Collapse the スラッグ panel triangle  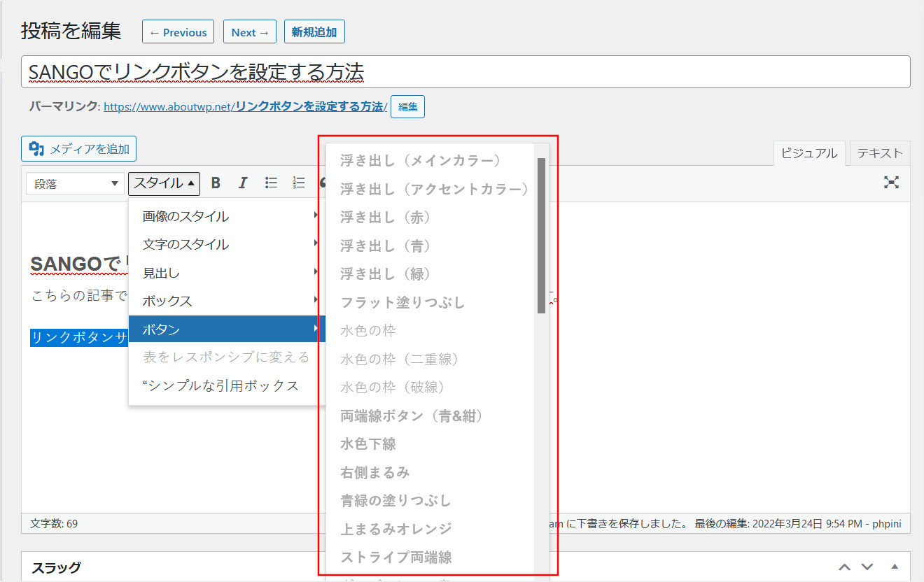pyautogui.click(x=894, y=567)
